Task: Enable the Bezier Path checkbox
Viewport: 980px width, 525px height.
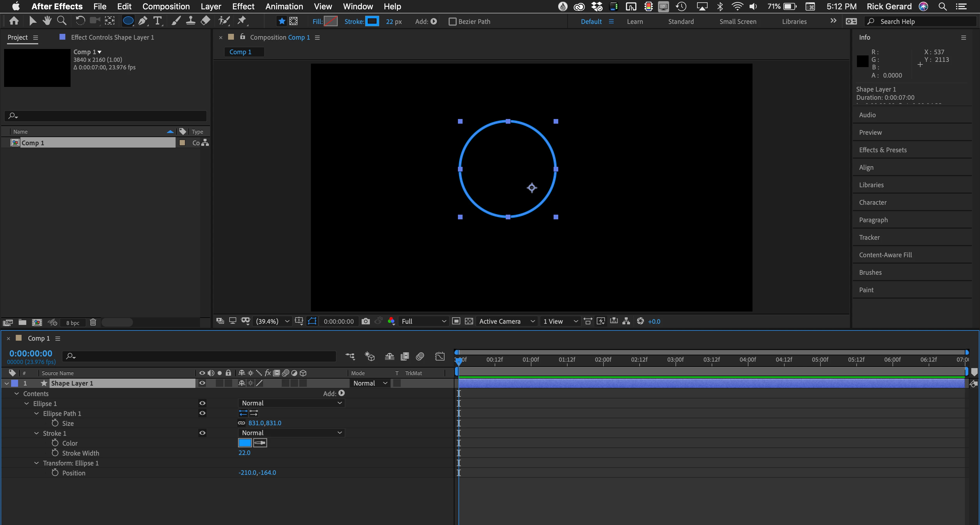Action: 452,22
